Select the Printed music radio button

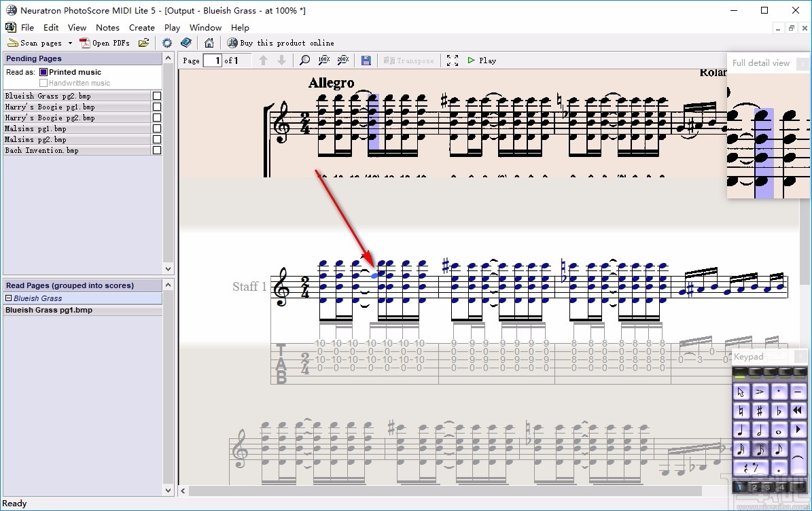click(42, 71)
